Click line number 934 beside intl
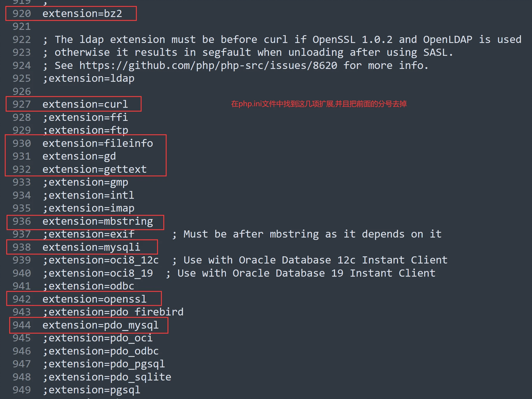 click(x=21, y=195)
